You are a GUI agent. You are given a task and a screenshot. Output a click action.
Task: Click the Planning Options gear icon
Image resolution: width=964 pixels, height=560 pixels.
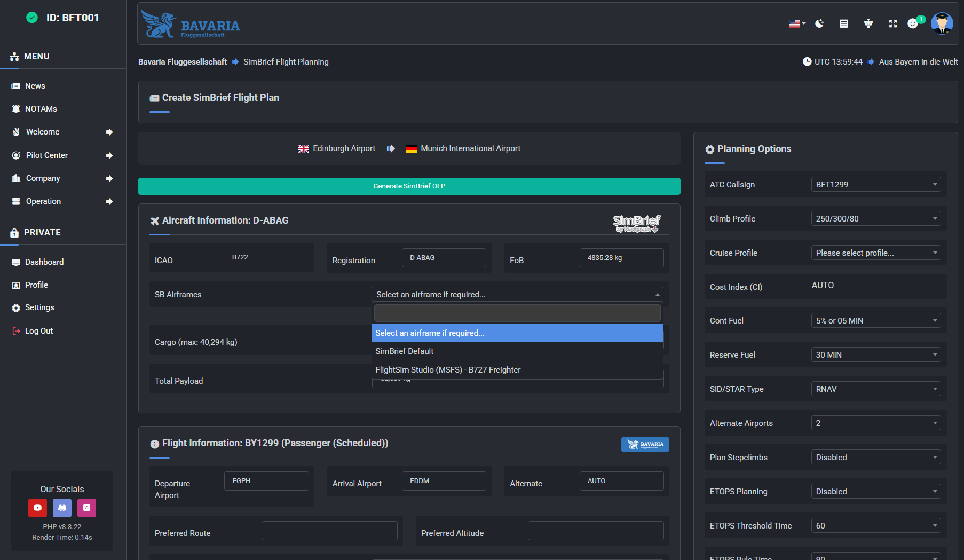[x=710, y=149]
